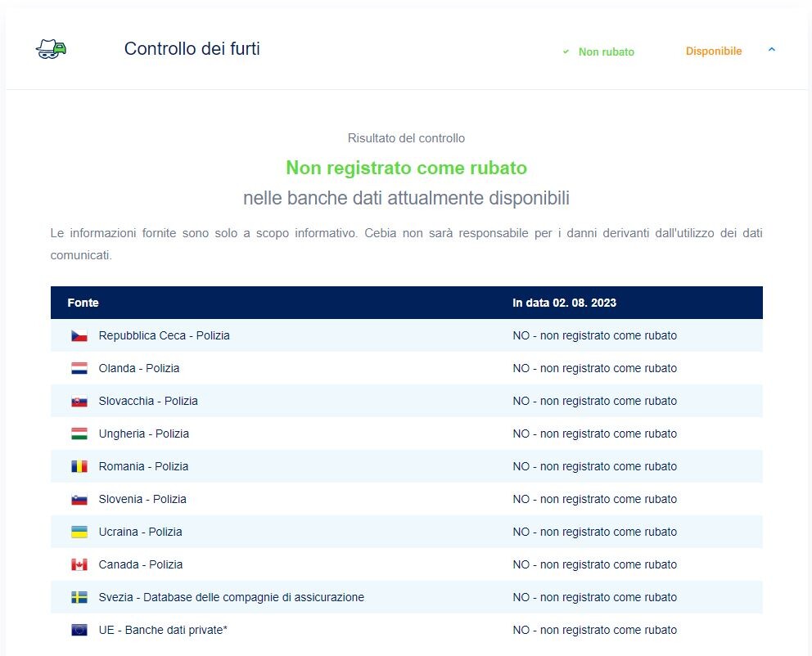Select Svezia - Database delle compagnie di assicurazione

232,597
